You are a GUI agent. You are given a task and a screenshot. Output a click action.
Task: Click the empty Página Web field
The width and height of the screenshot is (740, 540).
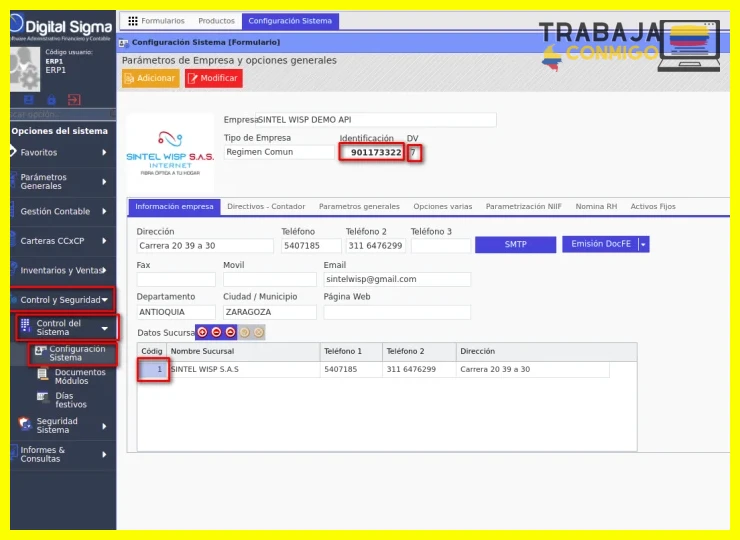(x=397, y=312)
